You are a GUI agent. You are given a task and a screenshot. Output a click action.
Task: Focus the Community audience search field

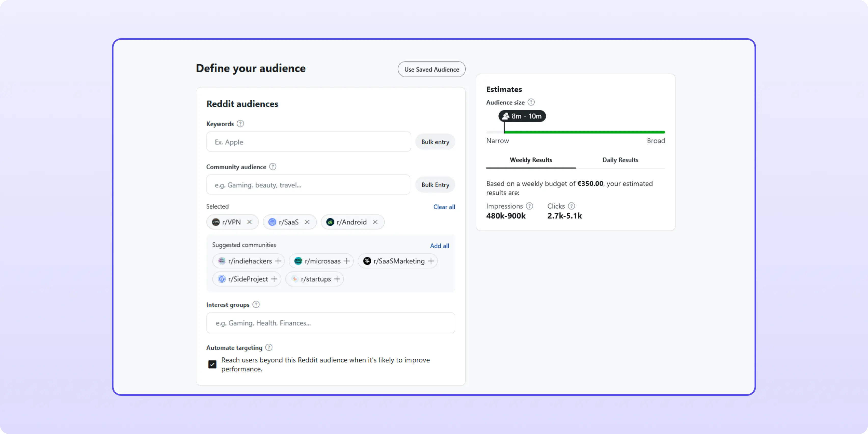point(308,185)
